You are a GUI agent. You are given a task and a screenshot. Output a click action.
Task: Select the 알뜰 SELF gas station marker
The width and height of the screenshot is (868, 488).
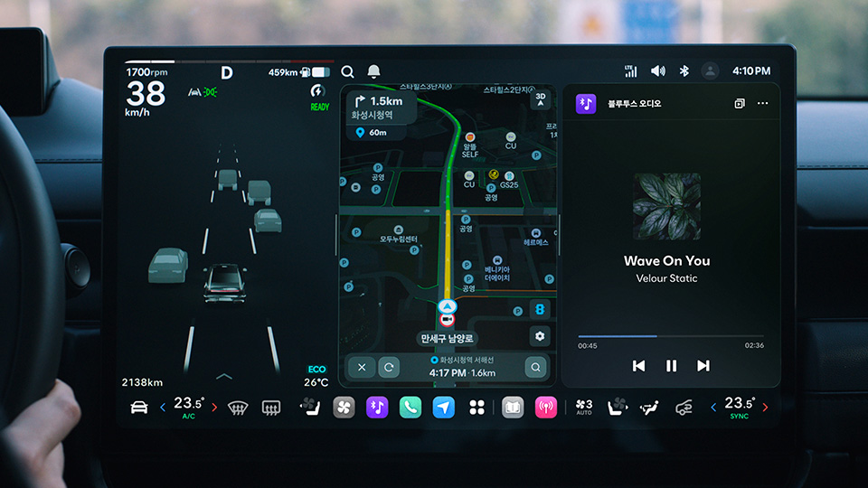pyautogui.click(x=470, y=145)
